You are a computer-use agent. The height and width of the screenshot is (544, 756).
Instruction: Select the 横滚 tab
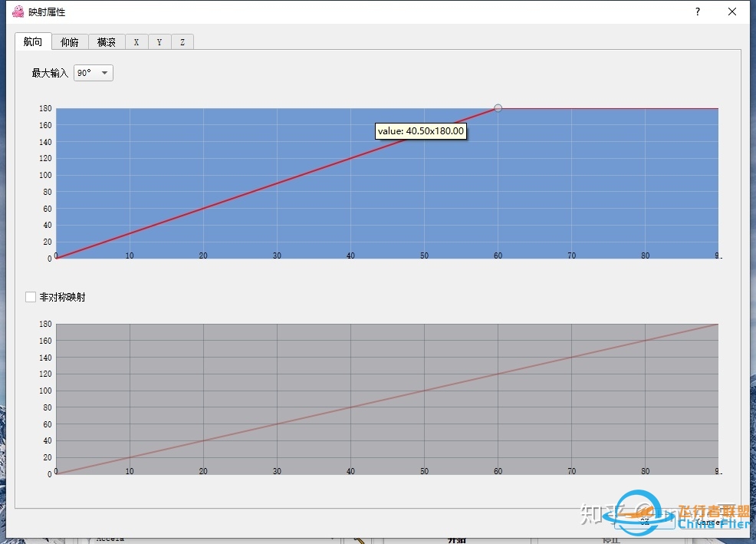tap(107, 42)
